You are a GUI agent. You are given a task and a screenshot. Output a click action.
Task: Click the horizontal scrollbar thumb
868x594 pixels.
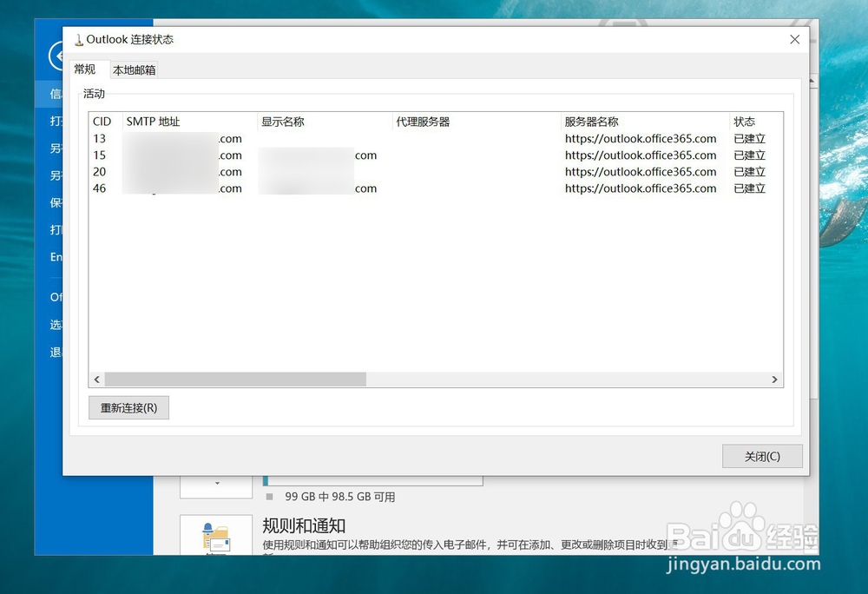(235, 379)
